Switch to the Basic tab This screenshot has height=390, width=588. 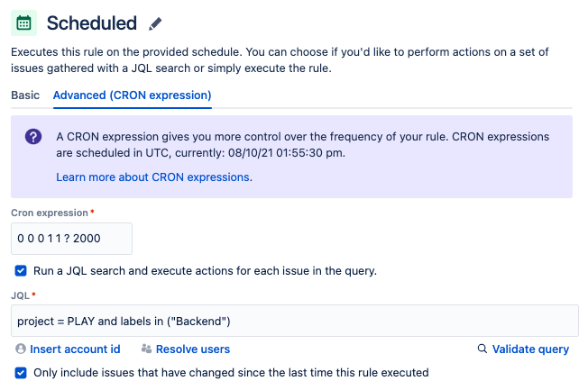pos(25,95)
